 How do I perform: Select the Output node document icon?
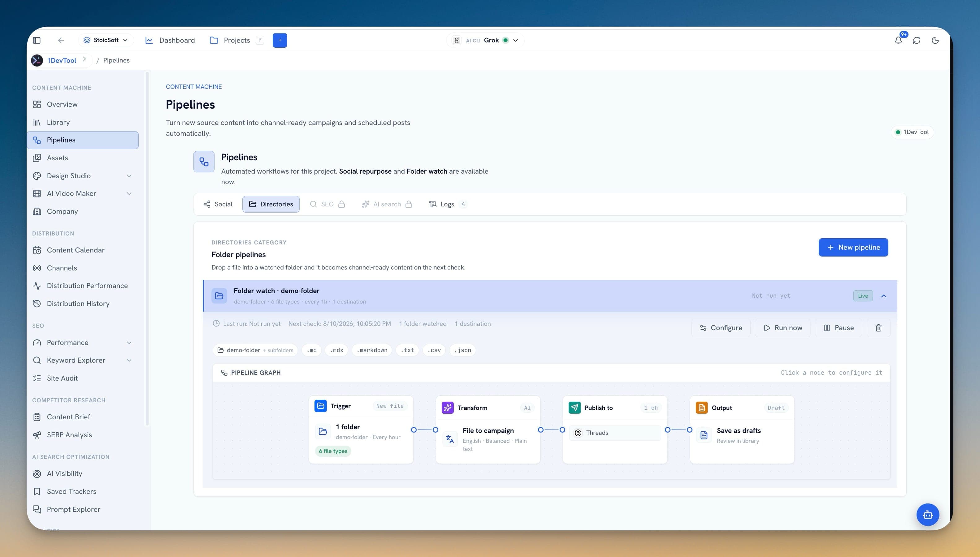(x=702, y=408)
